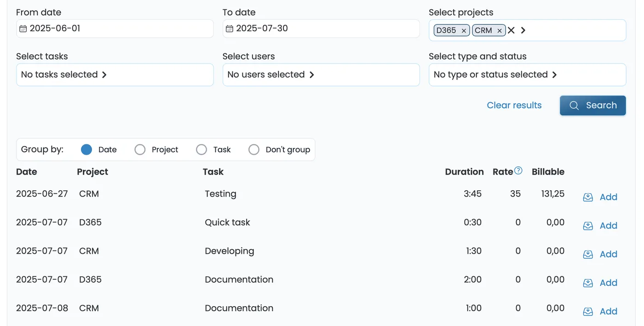644x326 pixels.
Task: Click the To date input field
Action: pyautogui.click(x=321, y=29)
